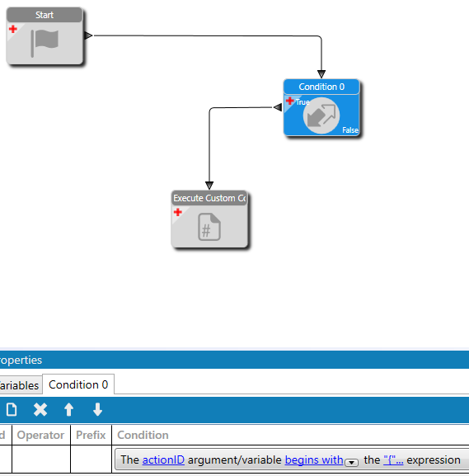Click the arrowhead entering Condition 0 node
The image size is (469, 476).
click(x=321, y=73)
